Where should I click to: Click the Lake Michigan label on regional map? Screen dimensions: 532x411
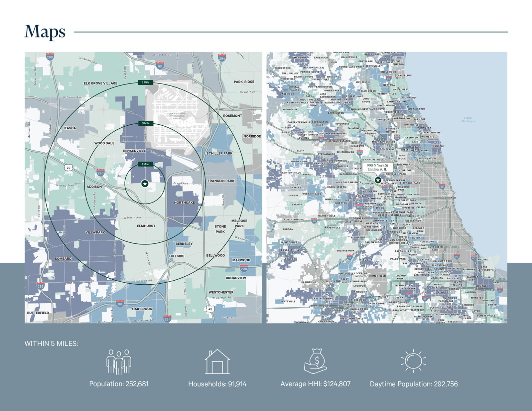(468, 120)
